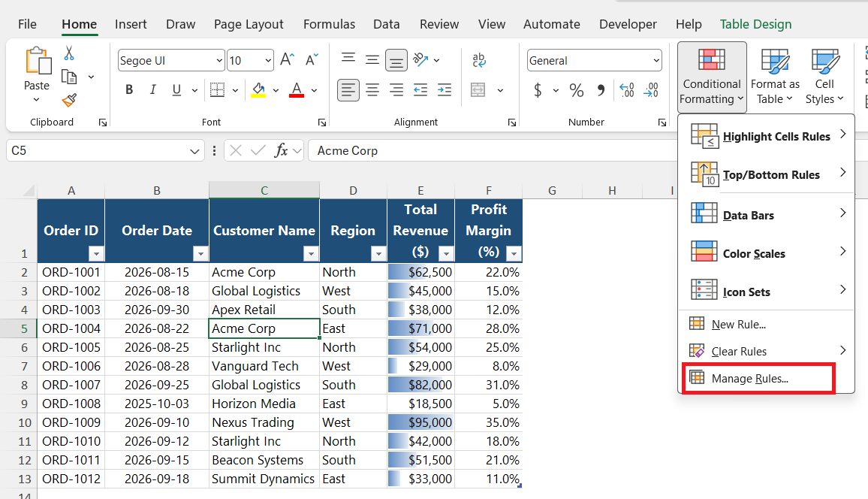Open Cell Styles gallery
868x499 pixels.
[x=824, y=76]
